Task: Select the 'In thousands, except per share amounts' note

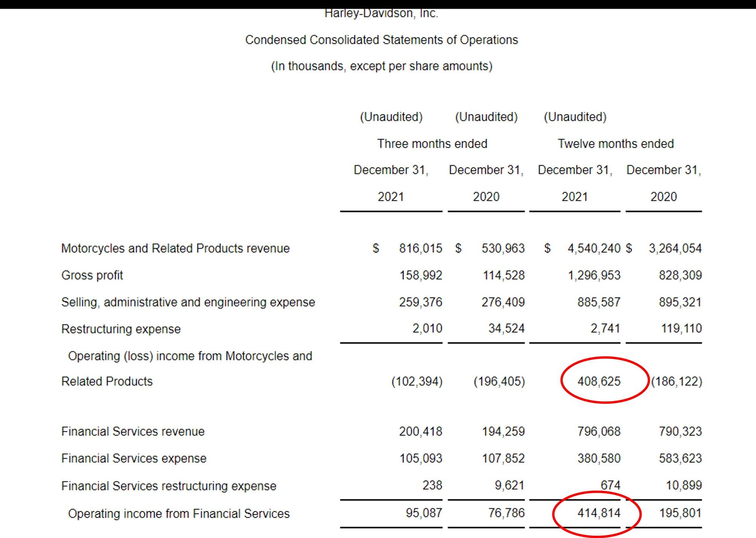Action: coord(381,66)
